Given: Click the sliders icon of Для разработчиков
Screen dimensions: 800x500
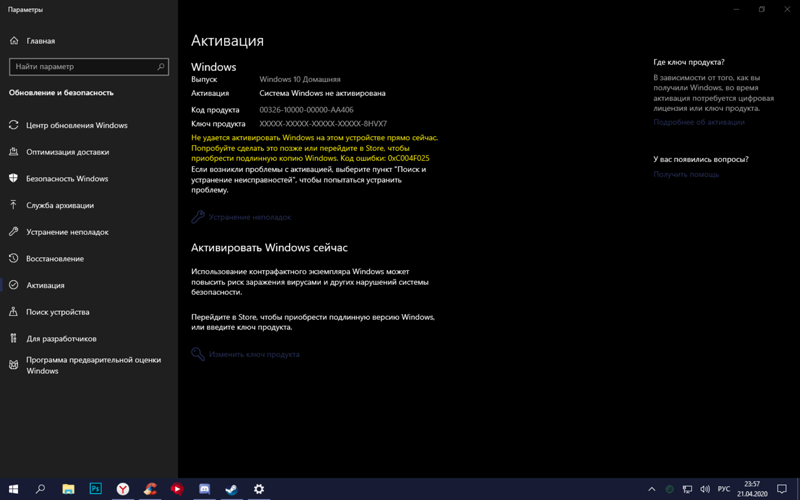Looking at the screenshot, I should (x=14, y=338).
